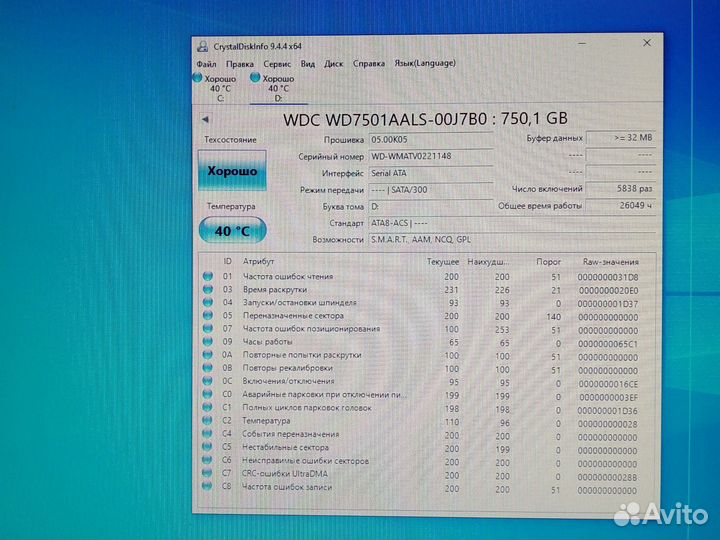The width and height of the screenshot is (720, 540).
Task: Click the CrystalDiskInfo title bar icon
Action: point(202,46)
